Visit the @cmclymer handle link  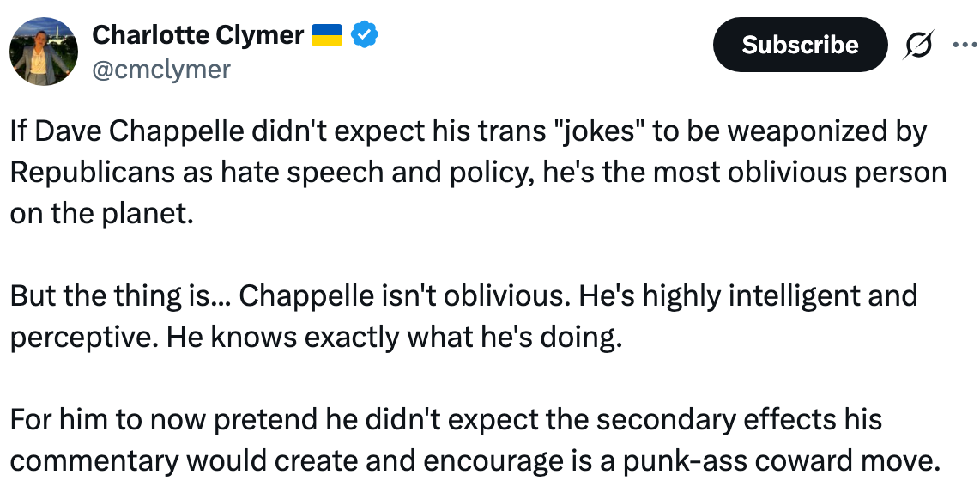[x=161, y=69]
